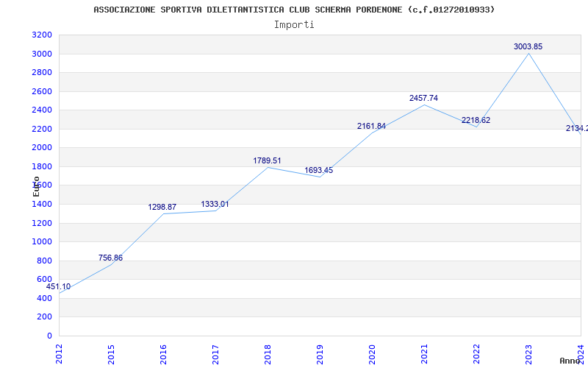Click the 1789.51 data label
This screenshot has height=368, width=588.
click(267, 160)
